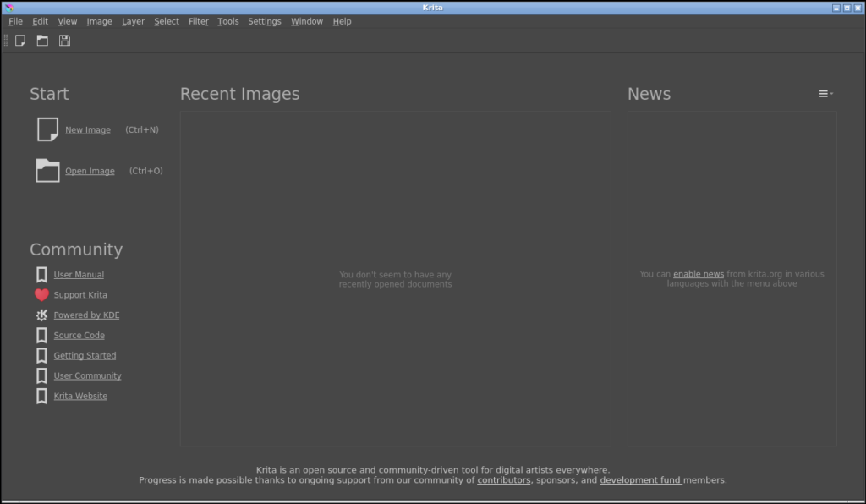Open the Getting Started link
Viewport: 866px width, 504px height.
point(85,355)
